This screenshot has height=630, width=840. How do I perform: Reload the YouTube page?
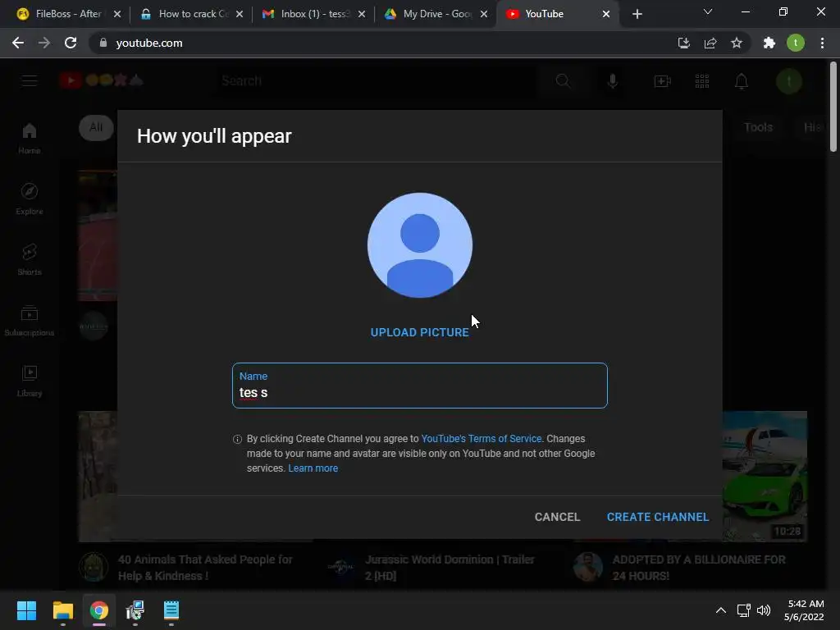(x=71, y=43)
